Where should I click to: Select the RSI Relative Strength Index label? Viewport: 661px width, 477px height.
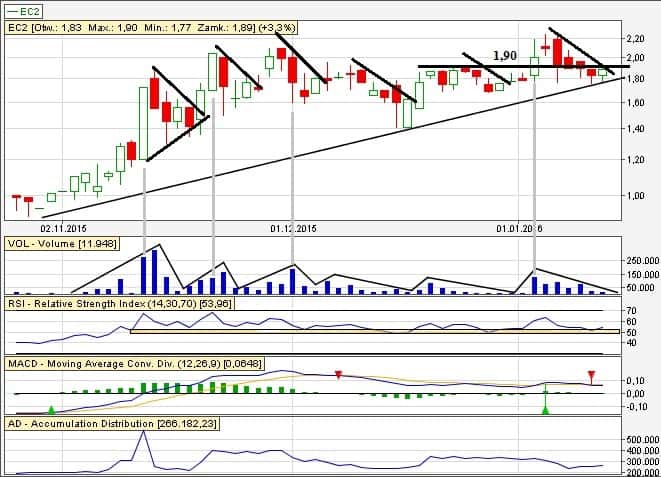[x=118, y=302]
